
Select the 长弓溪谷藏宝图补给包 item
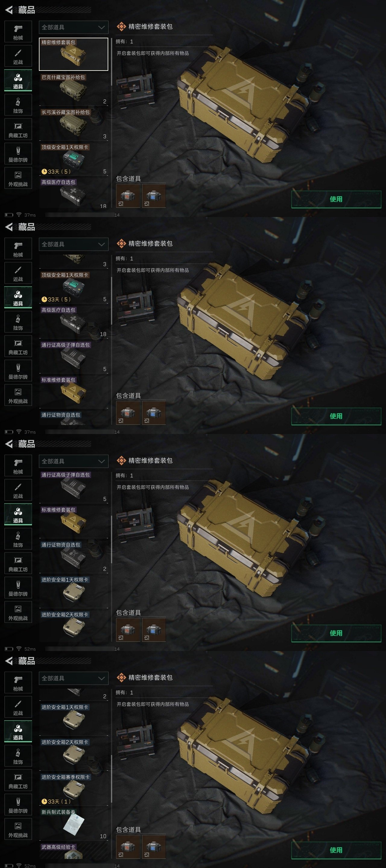click(74, 124)
